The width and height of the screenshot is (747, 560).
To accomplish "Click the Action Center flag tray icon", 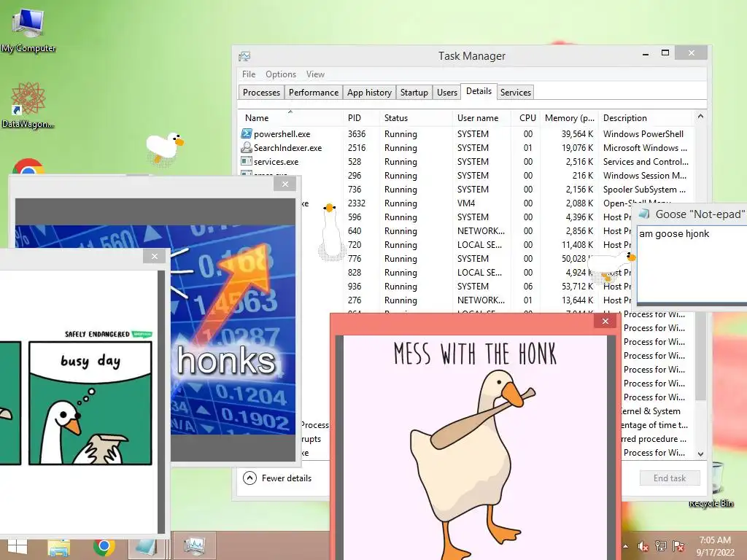I will (x=678, y=546).
